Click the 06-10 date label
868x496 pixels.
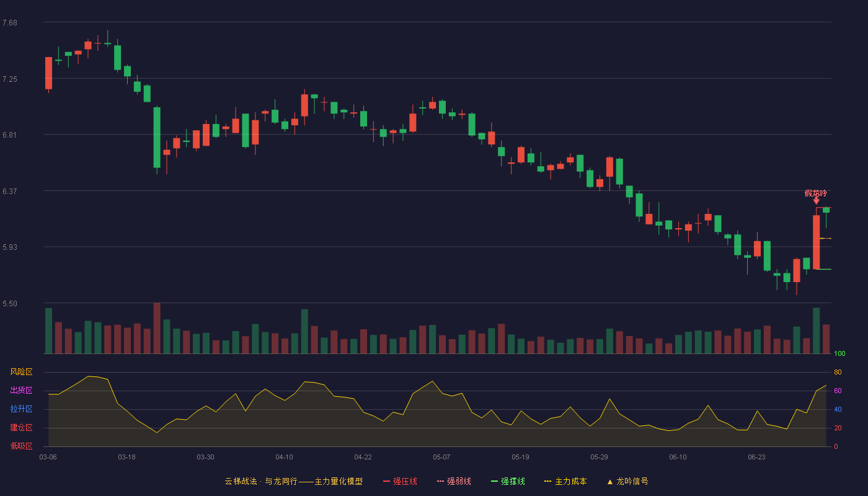point(678,457)
